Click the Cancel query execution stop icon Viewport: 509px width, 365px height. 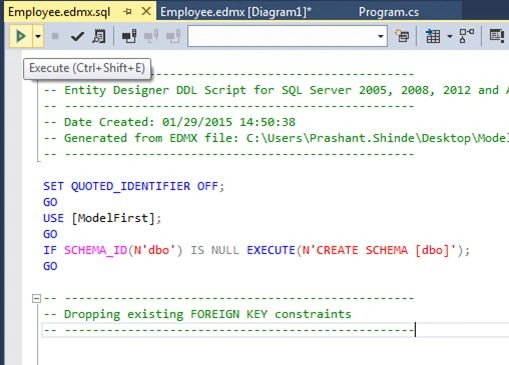(55, 36)
